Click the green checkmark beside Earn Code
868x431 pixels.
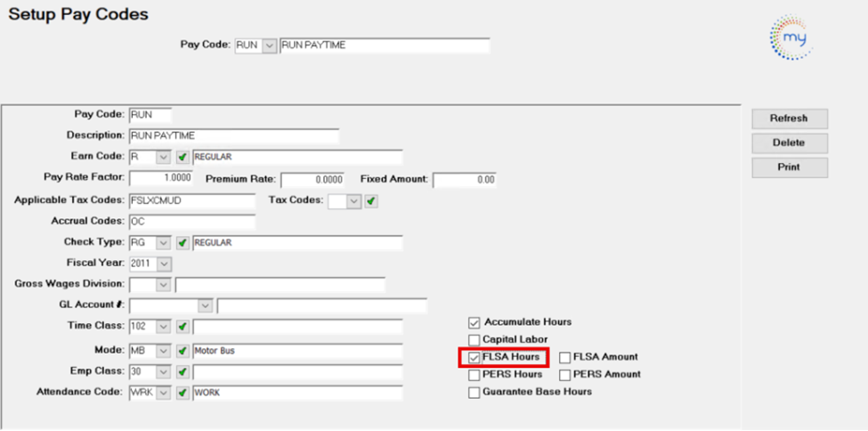click(x=182, y=157)
